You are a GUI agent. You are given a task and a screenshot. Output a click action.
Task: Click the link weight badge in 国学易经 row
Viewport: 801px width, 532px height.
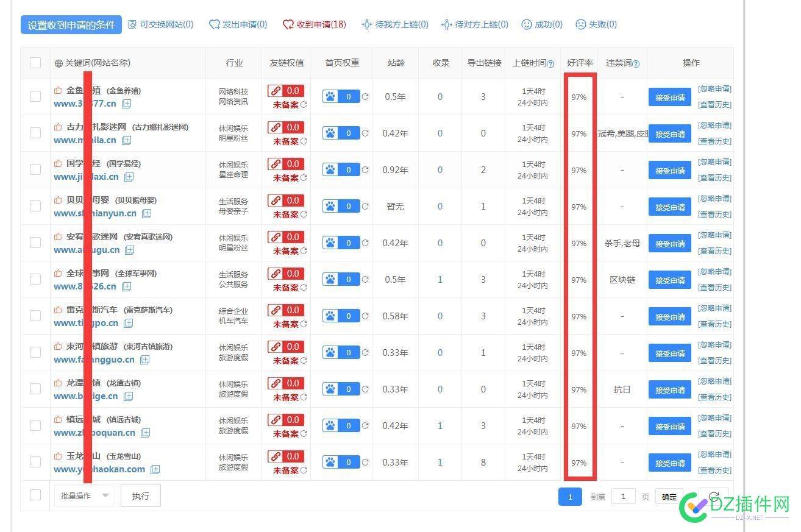[286, 163]
